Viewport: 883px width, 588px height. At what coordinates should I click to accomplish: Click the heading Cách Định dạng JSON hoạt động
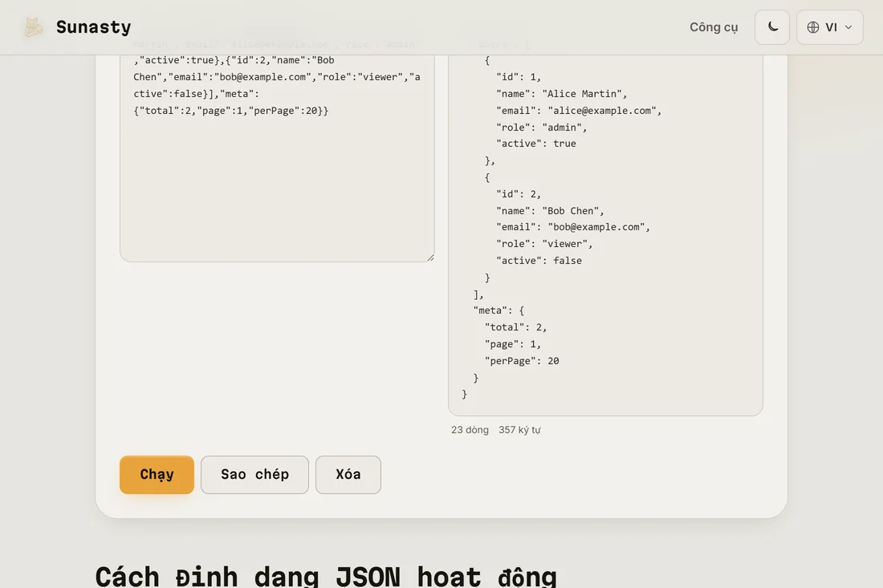(326, 576)
